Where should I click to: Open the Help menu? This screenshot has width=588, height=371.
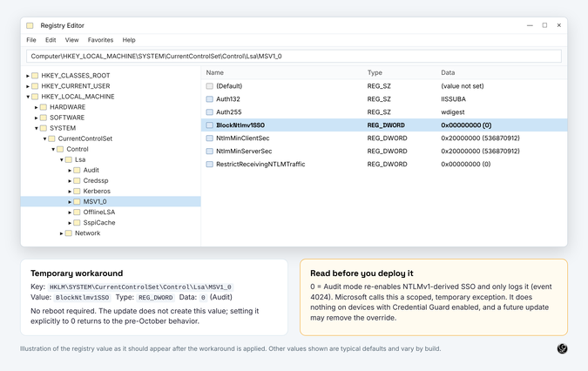pyautogui.click(x=129, y=40)
